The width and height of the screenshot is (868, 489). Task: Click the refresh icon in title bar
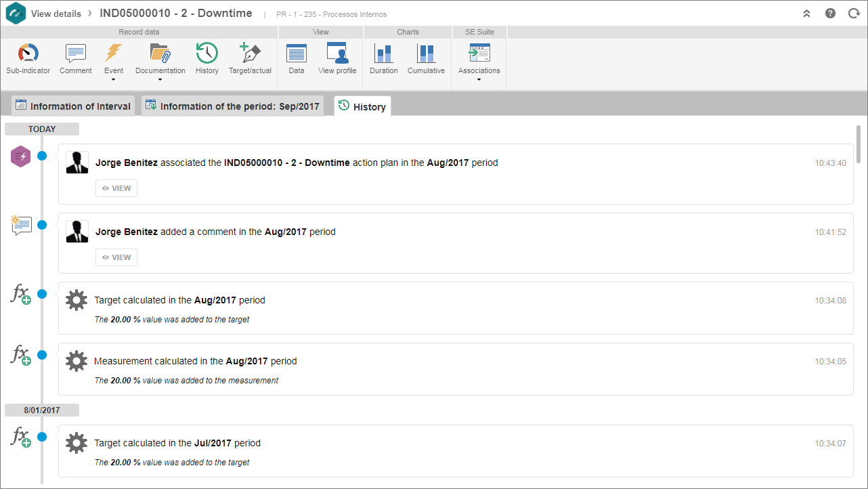[853, 13]
